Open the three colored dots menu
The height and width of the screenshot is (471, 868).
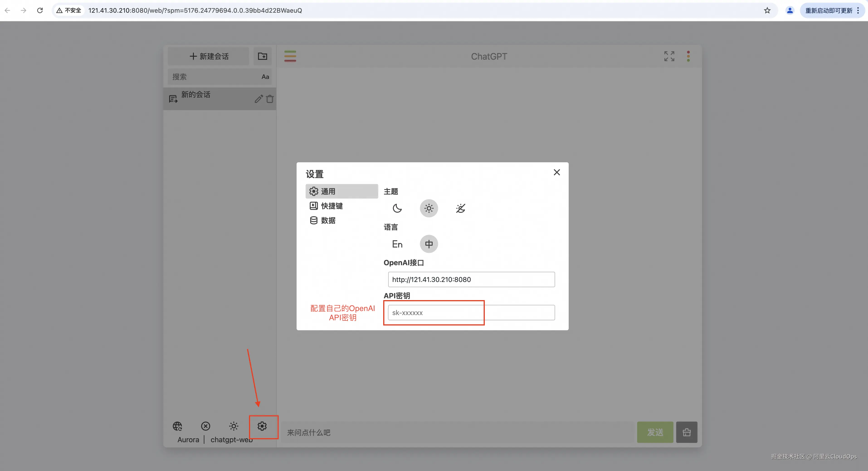pos(688,56)
